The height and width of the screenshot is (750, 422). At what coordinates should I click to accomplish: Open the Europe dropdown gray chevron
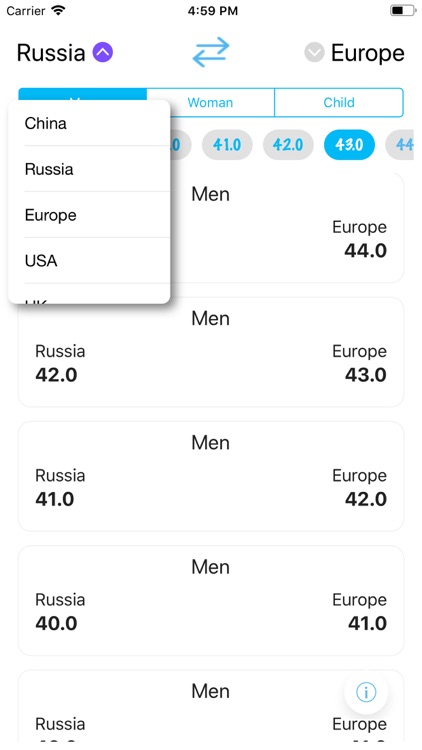(314, 52)
